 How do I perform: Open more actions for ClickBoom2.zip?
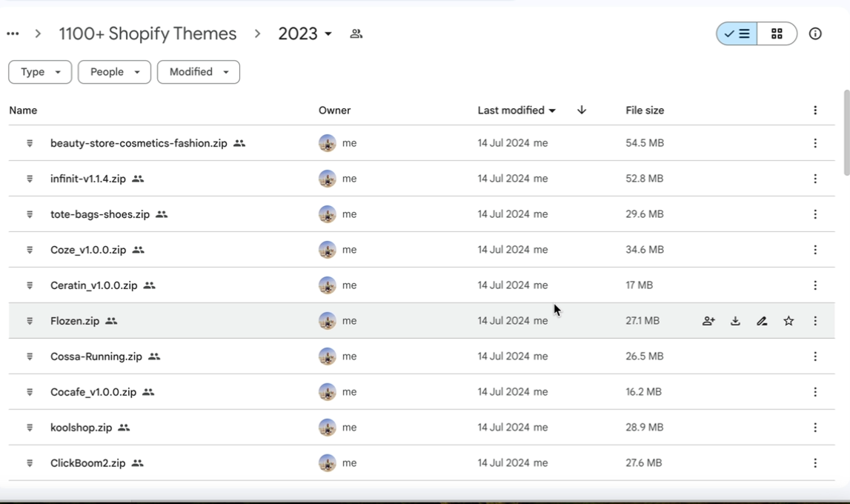tap(815, 462)
